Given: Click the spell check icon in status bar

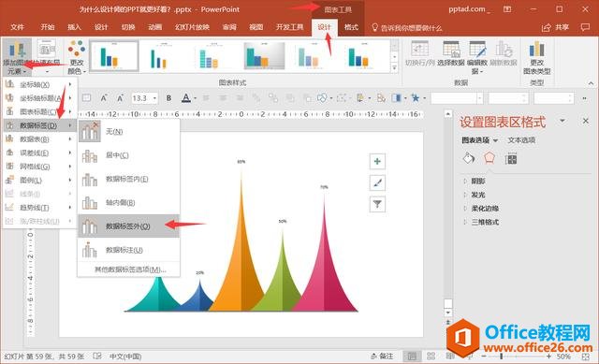Looking at the screenshot, I should (97, 356).
